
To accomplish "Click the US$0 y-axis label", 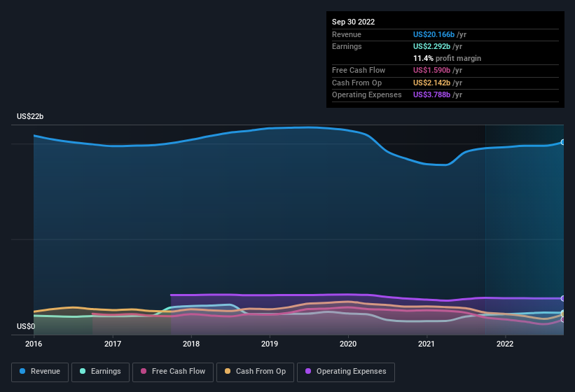I will [26, 326].
